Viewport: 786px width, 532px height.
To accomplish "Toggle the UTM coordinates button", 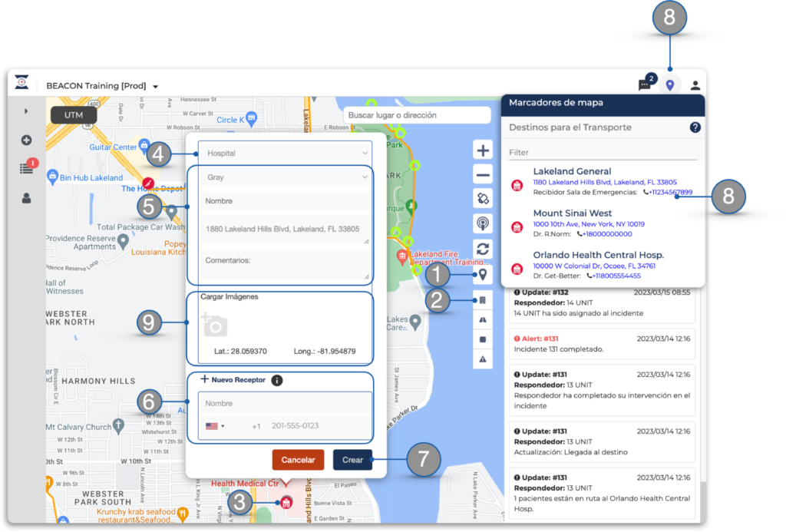I will click(74, 115).
